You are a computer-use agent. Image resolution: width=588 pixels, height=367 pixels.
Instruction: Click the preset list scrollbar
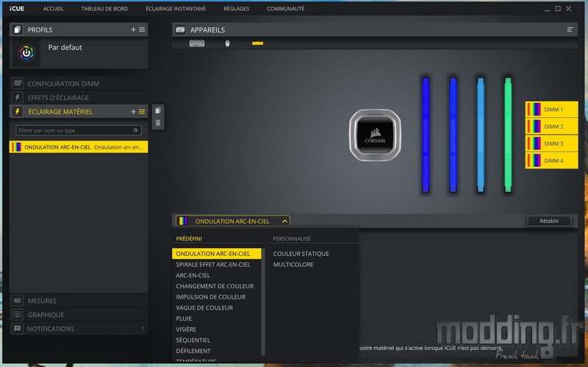263,302
